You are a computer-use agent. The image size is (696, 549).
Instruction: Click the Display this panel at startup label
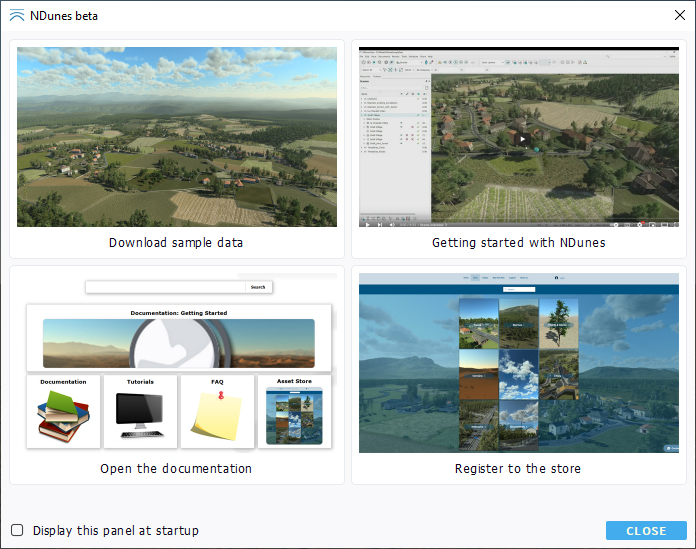[115, 530]
